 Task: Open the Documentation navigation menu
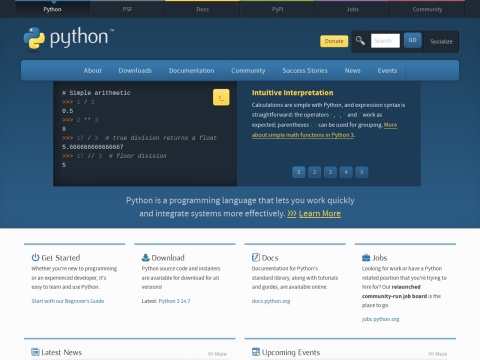tap(191, 70)
